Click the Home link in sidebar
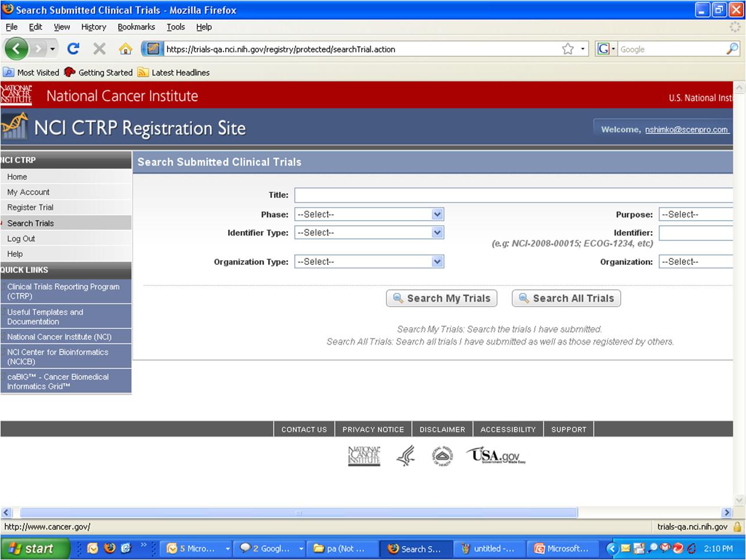746x560 pixels. pos(17,177)
